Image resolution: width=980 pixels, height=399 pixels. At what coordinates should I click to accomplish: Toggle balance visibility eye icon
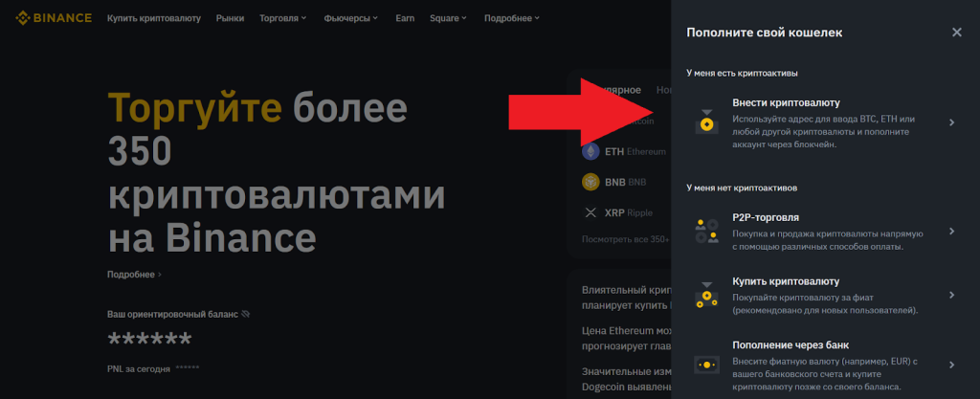pos(246,314)
